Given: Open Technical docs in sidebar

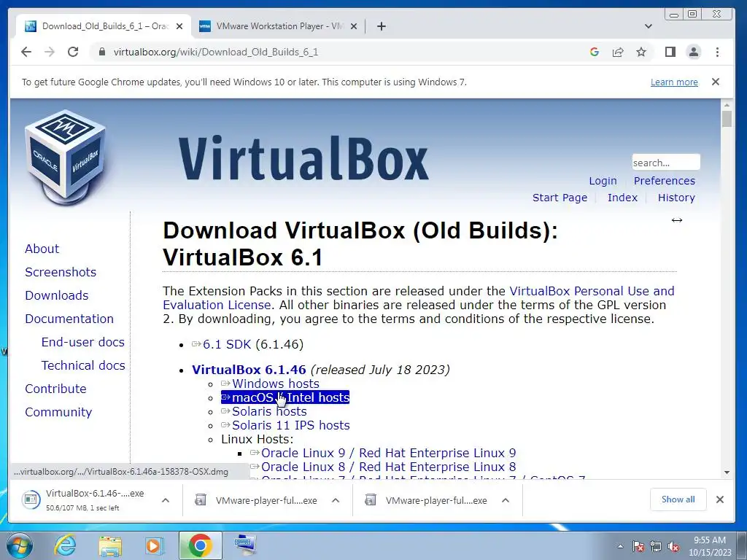Looking at the screenshot, I should pyautogui.click(x=83, y=365).
